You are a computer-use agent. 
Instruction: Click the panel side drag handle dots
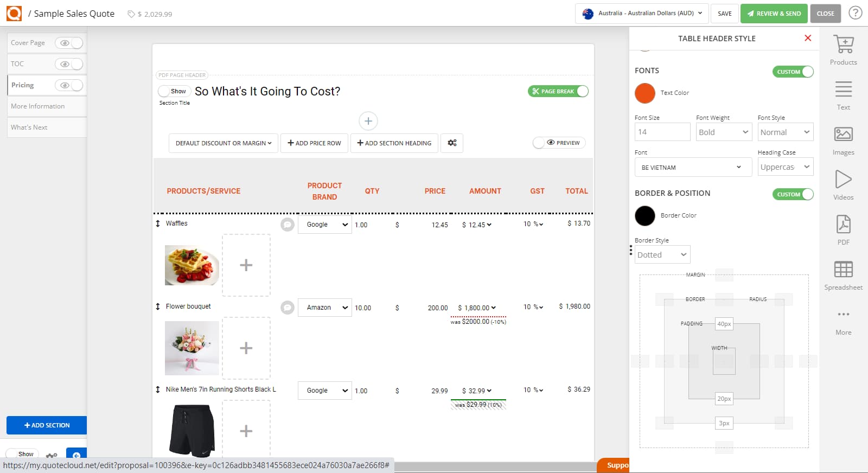pos(630,250)
